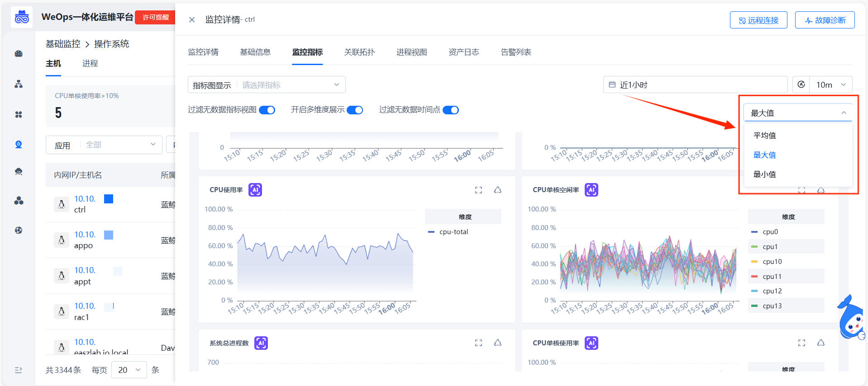Viewport: 868px width, 386px height.
Task: Disable 开启多维度展示 switch
Action: pos(355,110)
